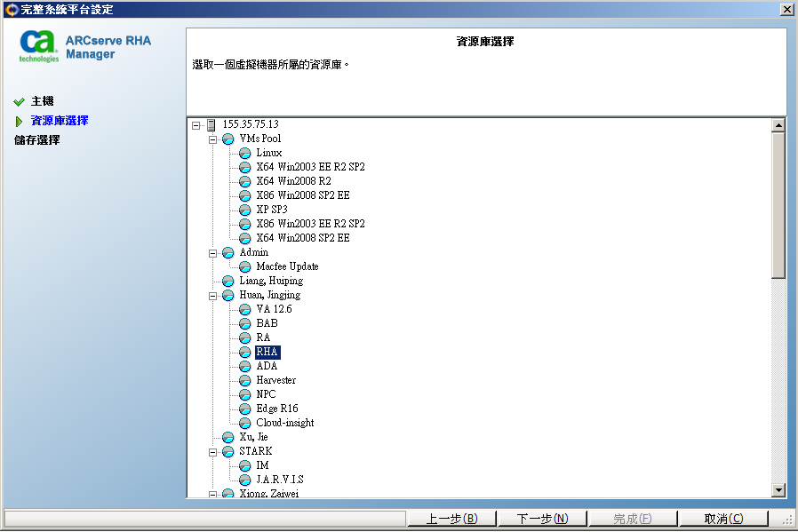Click the icon beside Harvester
Screen dimensions: 798x532
click(244, 381)
